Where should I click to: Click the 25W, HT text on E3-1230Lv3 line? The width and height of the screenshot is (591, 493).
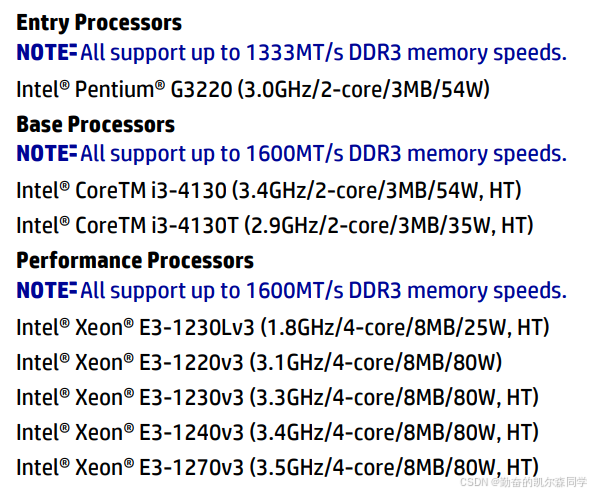pyautogui.click(x=502, y=327)
